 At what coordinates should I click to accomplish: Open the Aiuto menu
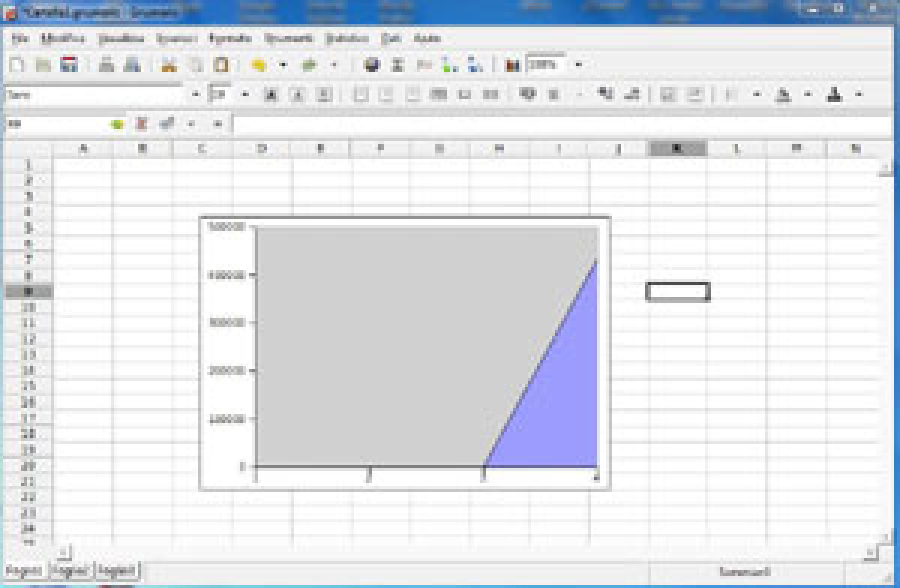tap(427, 38)
